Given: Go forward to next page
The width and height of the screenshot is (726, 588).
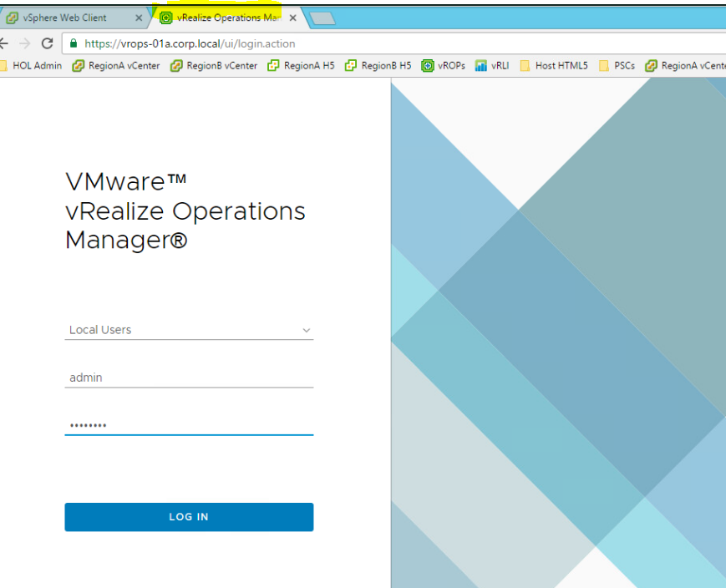Looking at the screenshot, I should [25, 43].
